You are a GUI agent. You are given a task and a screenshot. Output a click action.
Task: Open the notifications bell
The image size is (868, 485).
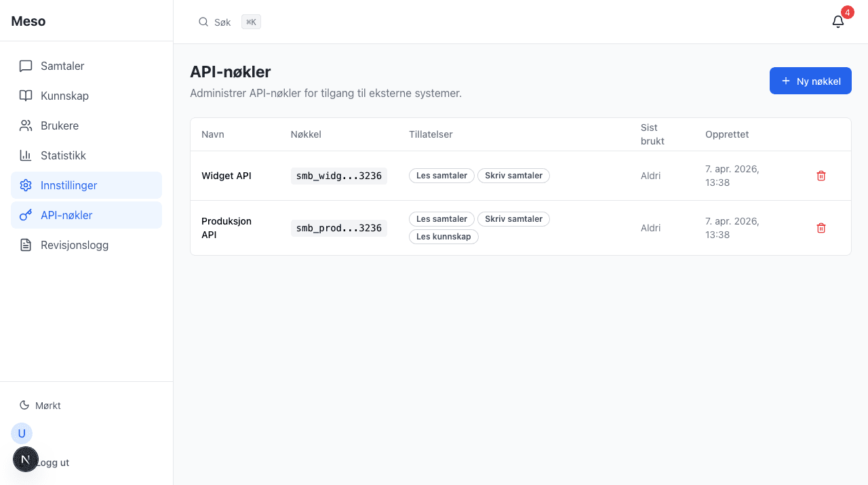[838, 22]
